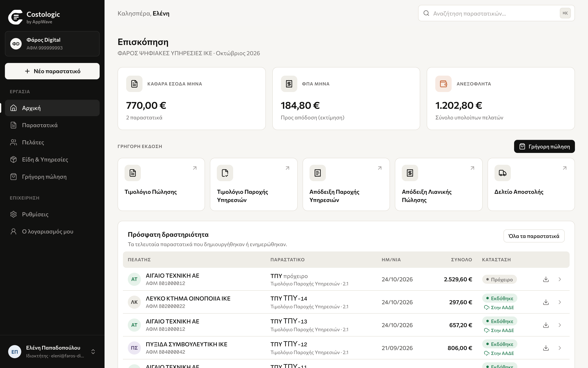The image size is (588, 368).
Task: Click the Στην ΑΑΔΕ status on ΤΠΥ-13 row
Action: [499, 330]
